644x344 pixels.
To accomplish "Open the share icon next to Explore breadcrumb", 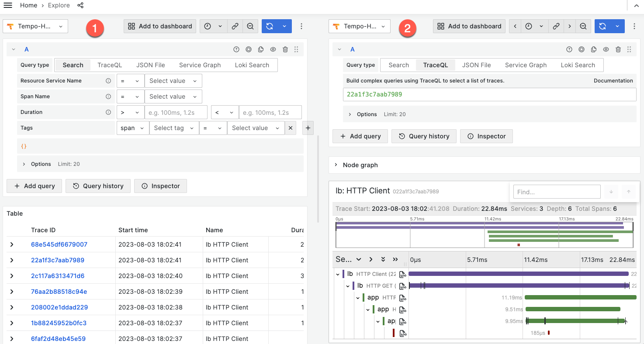I will [80, 5].
